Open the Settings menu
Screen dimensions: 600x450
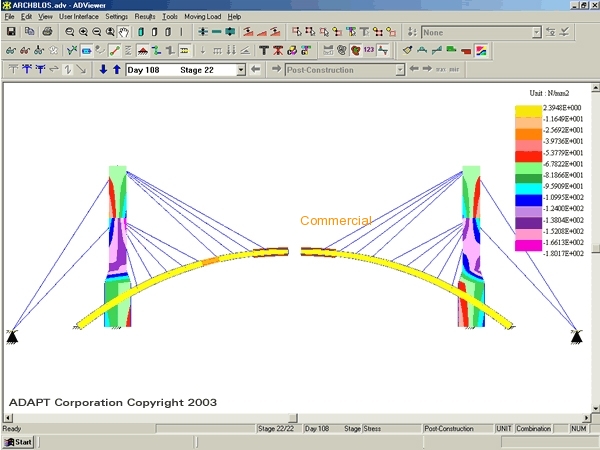pyautogui.click(x=117, y=16)
